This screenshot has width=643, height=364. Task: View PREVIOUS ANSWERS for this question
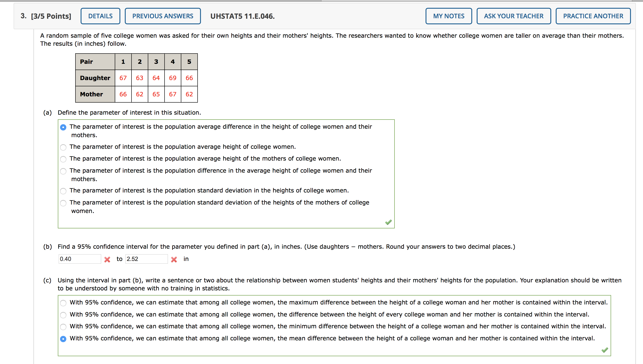(163, 16)
